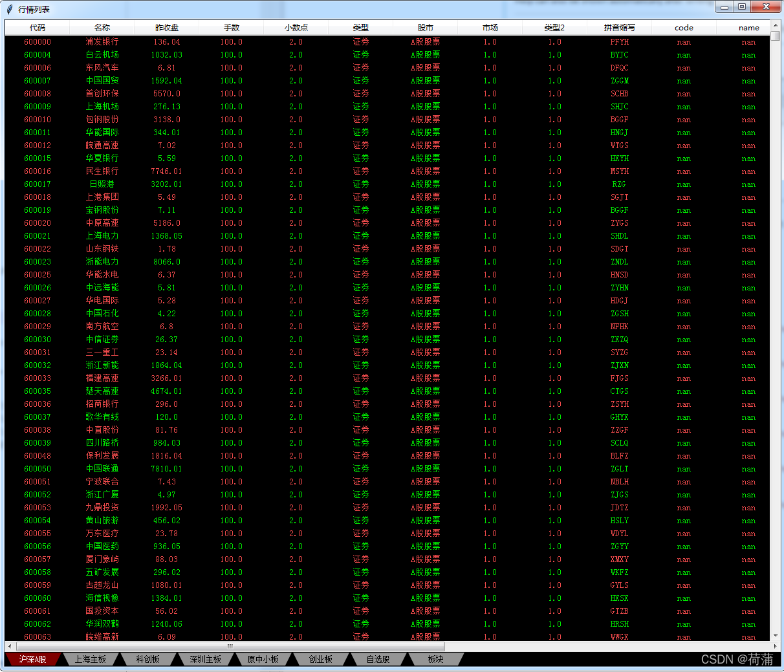Viewport: 784px width, 672px height.
Task: Select stock code 600007
Action: click(x=38, y=81)
